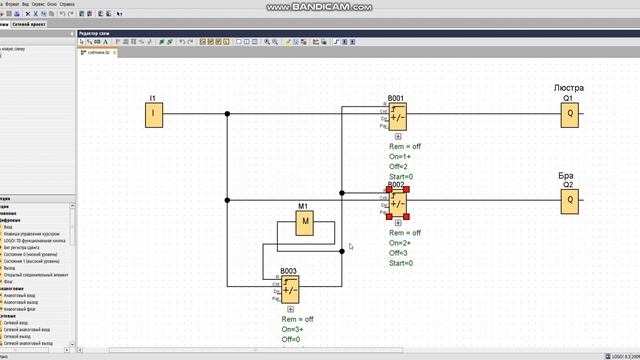Click LOGO! 8.3 status bar entry
Image resolution: width=640 pixels, height=360 pixels.
coord(622,357)
